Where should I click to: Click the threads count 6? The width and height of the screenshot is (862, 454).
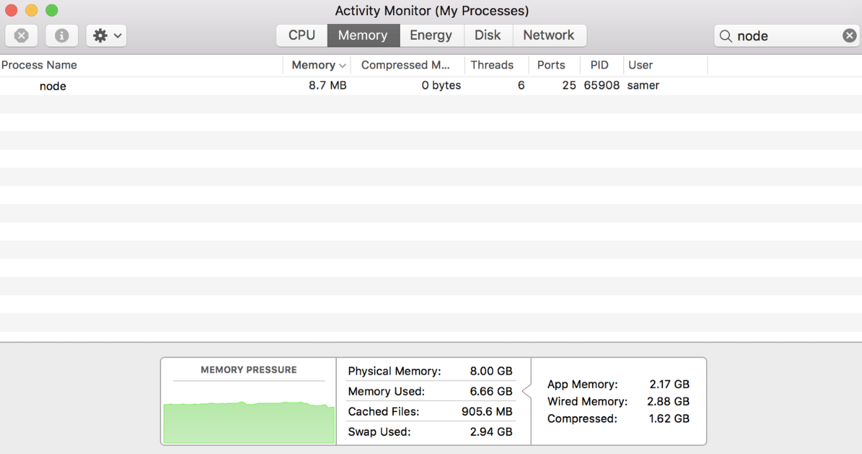521,86
